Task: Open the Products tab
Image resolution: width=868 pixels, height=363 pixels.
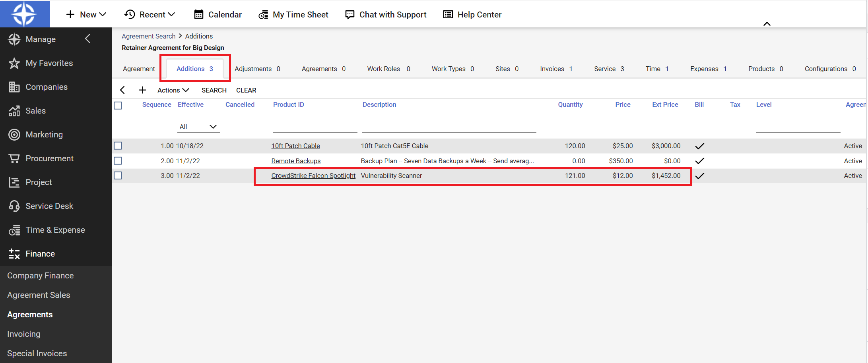Action: (x=766, y=69)
